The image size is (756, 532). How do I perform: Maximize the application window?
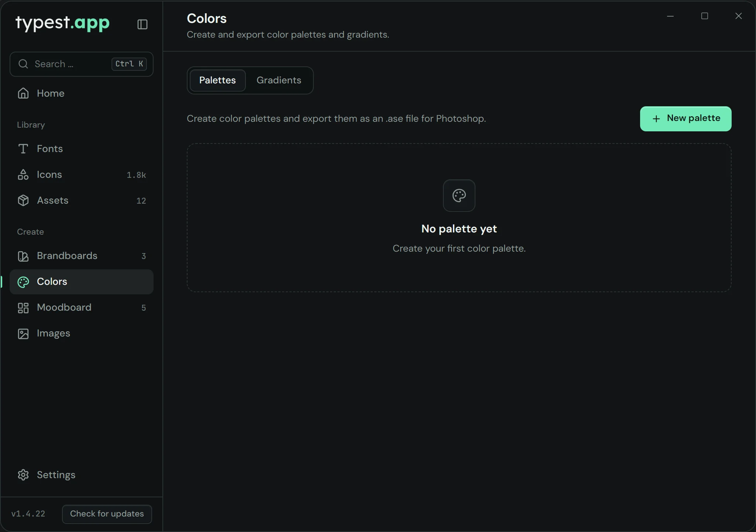(x=704, y=16)
